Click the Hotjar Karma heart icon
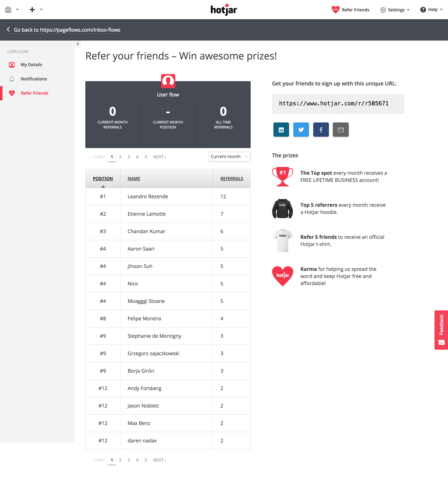This screenshot has height=483, width=448. click(283, 276)
